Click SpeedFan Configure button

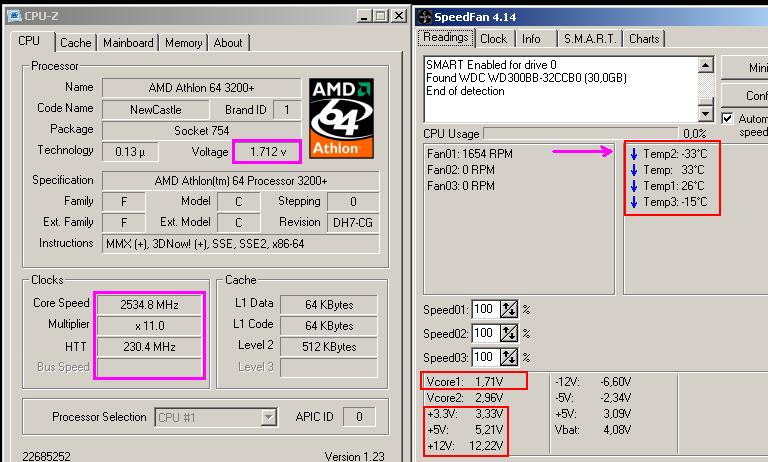coord(744,95)
